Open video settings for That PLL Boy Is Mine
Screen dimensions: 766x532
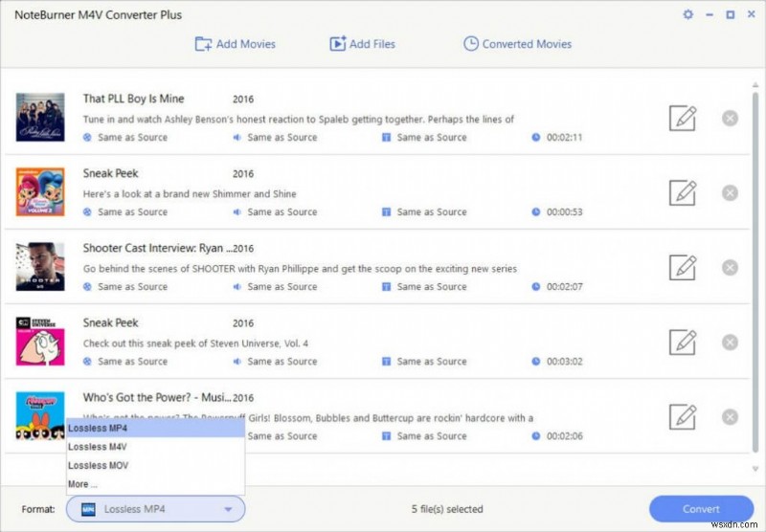point(125,138)
